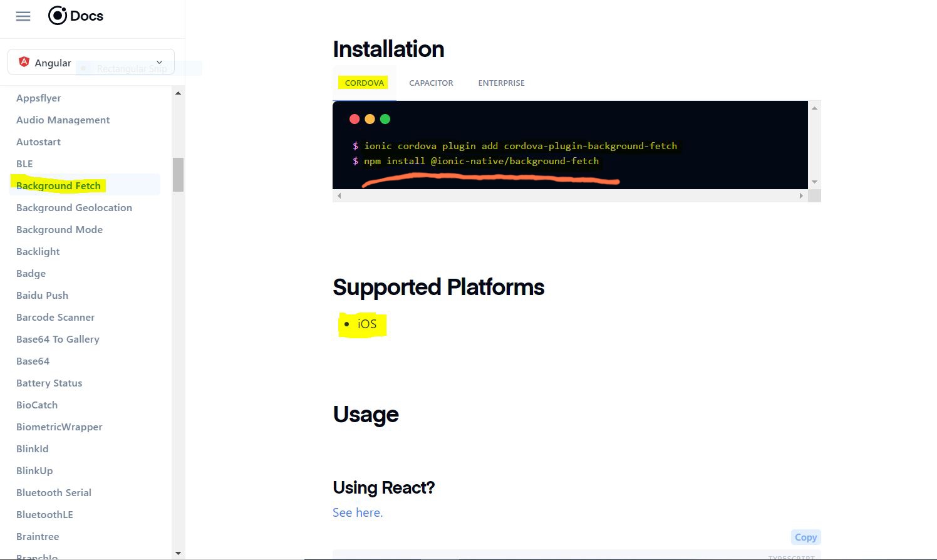This screenshot has width=937, height=560.
Task: Switch to the ENTERPRISE tab
Action: [501, 83]
